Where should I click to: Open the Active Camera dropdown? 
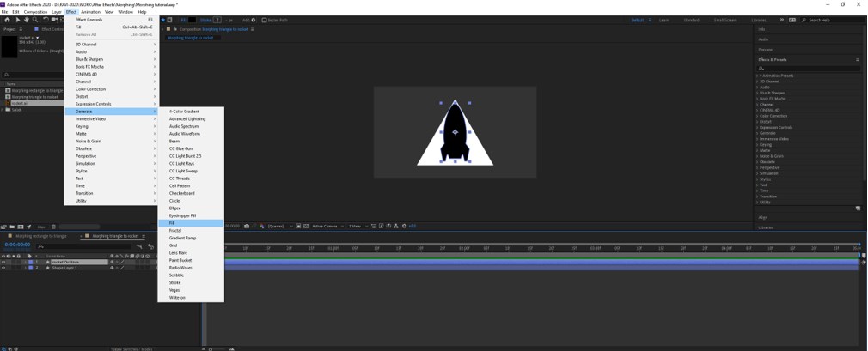[x=327, y=226]
